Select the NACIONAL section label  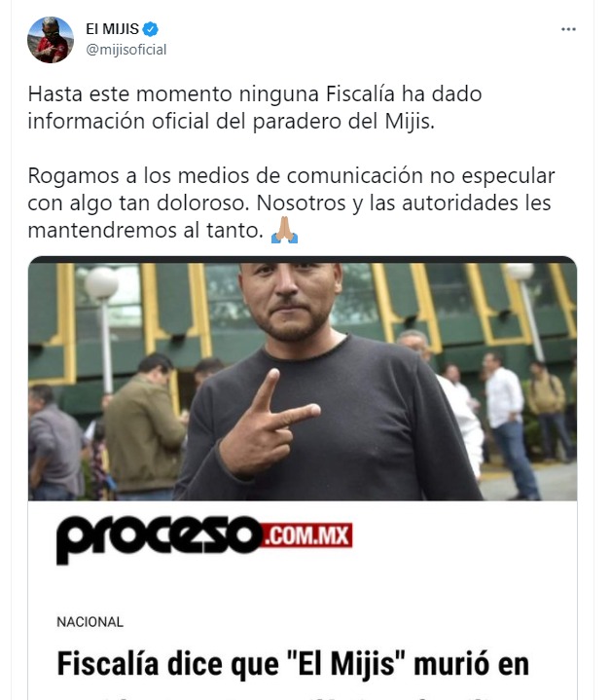90,622
